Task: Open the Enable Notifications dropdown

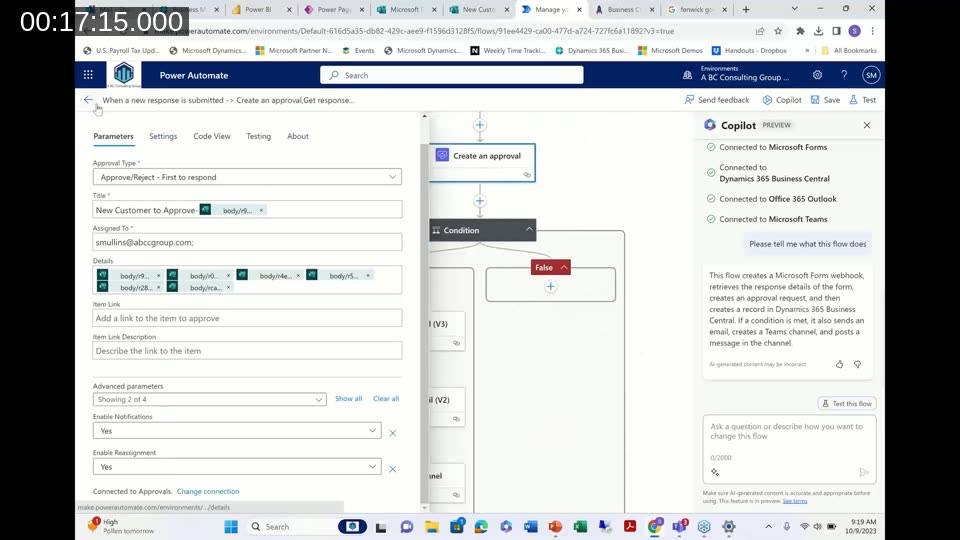Action: pos(237,430)
